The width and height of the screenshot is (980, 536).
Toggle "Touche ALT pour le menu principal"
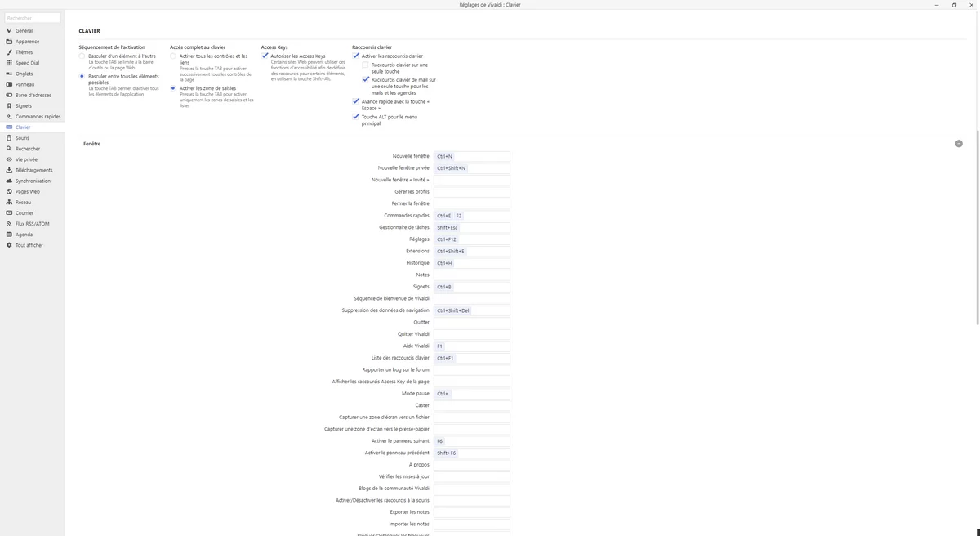[356, 117]
